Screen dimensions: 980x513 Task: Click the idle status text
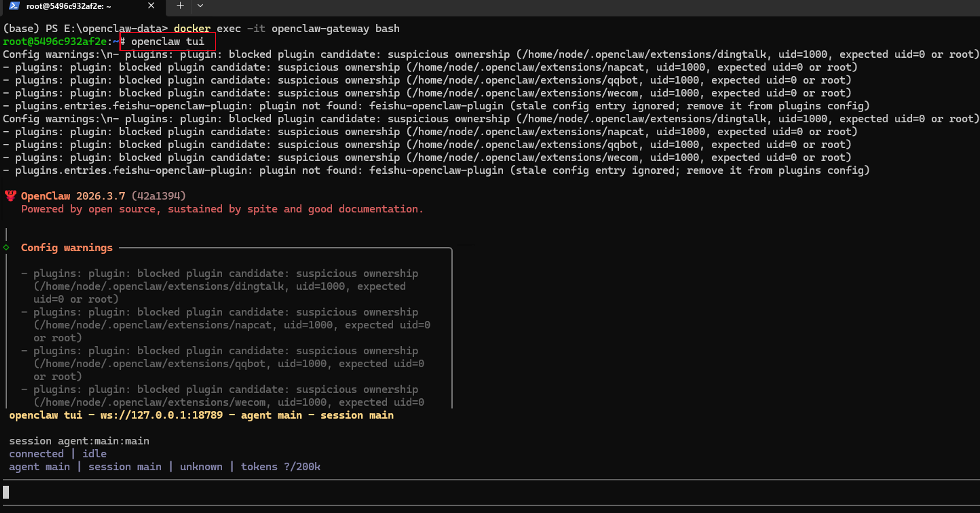[x=94, y=454]
